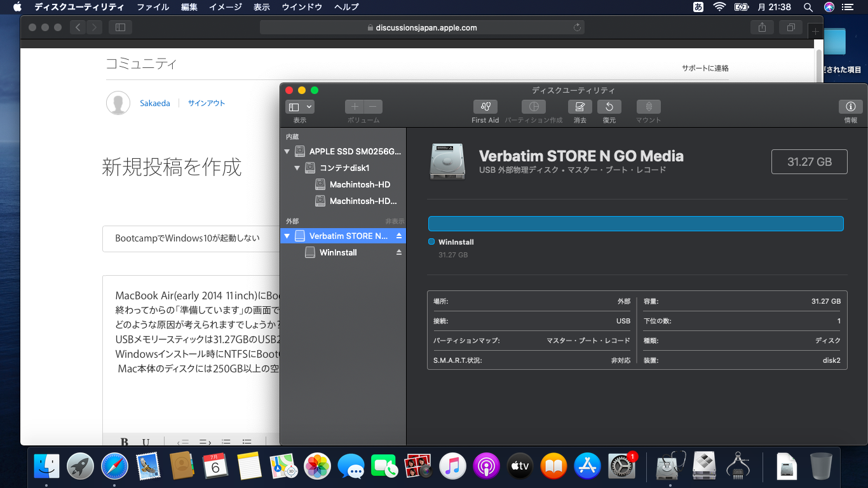This screenshot has width=868, height=488.
Task: Open the ファイル menu
Action: pos(153,7)
